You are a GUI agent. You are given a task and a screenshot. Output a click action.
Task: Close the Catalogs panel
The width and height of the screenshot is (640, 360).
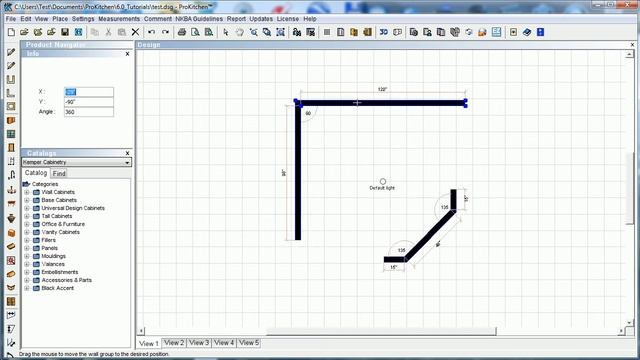pos(127,153)
